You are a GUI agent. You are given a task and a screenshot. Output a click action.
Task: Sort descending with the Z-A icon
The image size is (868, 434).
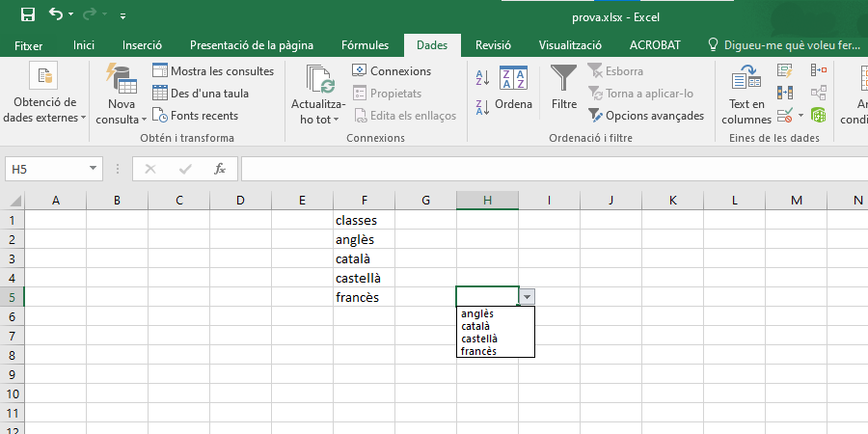pos(483,107)
